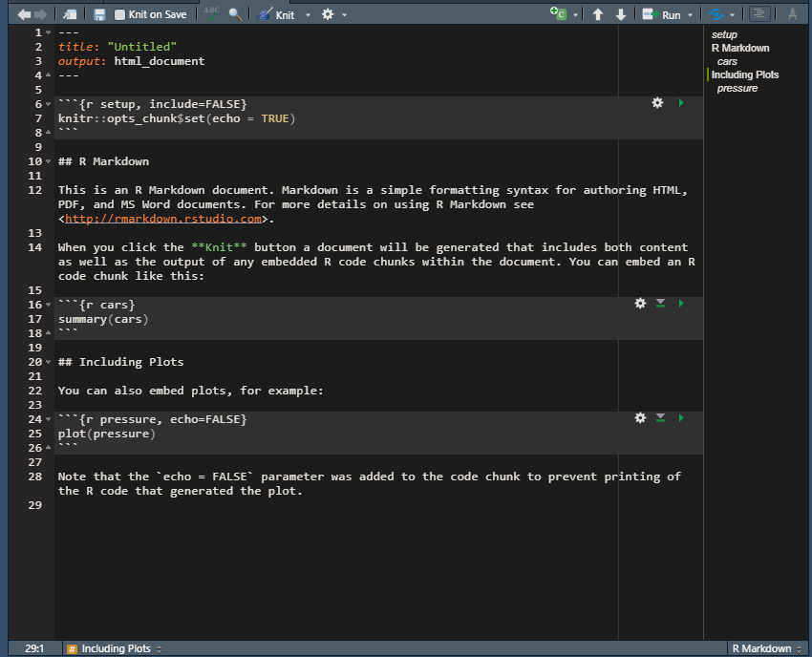The height and width of the screenshot is (657, 812).
Task: Jump to R Markdown in outline
Action: coord(740,48)
